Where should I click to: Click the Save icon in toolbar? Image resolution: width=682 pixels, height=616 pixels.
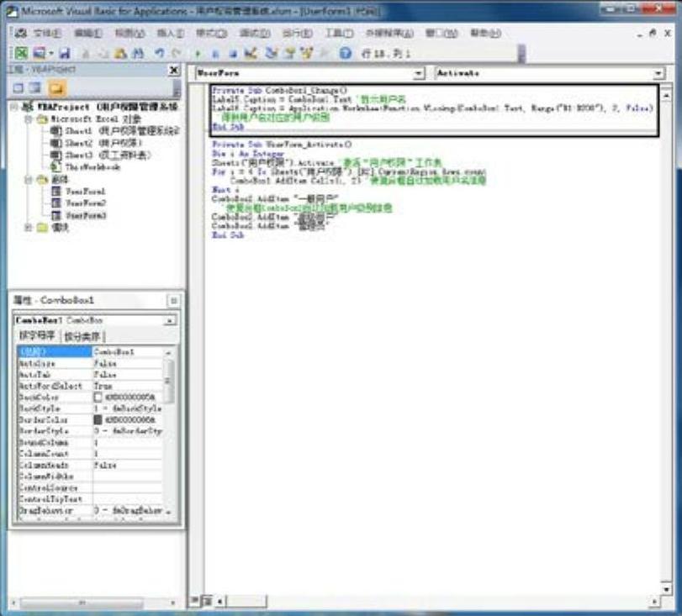click(65, 54)
